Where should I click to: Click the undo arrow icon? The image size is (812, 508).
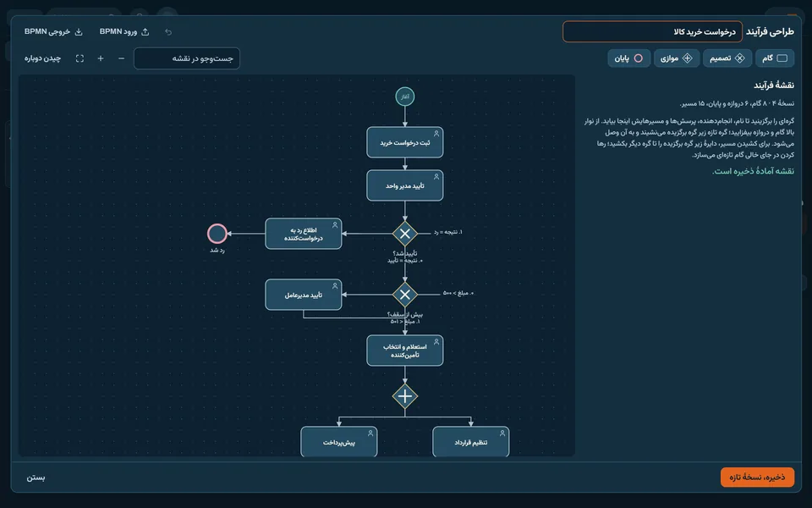[x=168, y=31]
